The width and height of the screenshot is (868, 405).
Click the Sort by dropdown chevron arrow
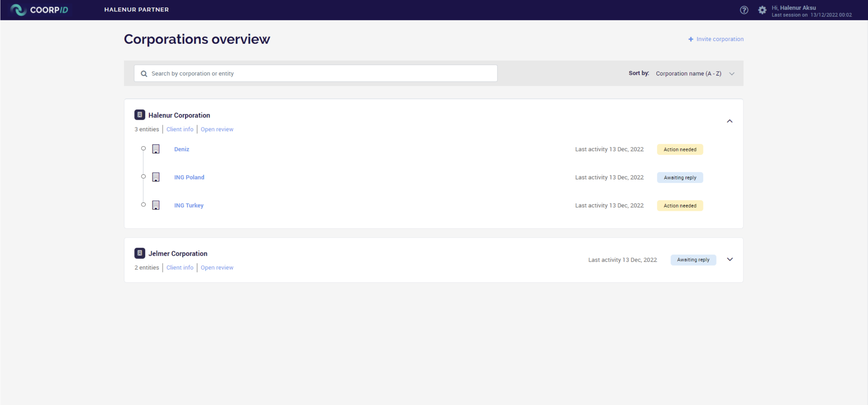click(731, 74)
